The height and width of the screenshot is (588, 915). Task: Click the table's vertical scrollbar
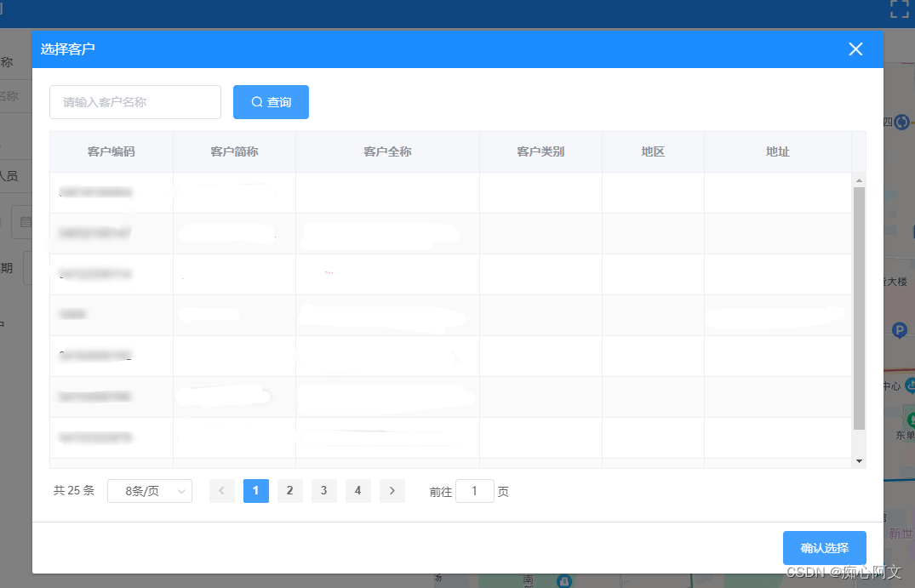[860, 298]
